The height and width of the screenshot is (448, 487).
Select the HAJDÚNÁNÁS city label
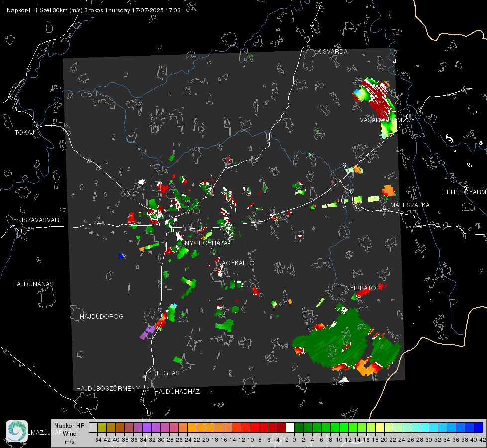coord(33,284)
